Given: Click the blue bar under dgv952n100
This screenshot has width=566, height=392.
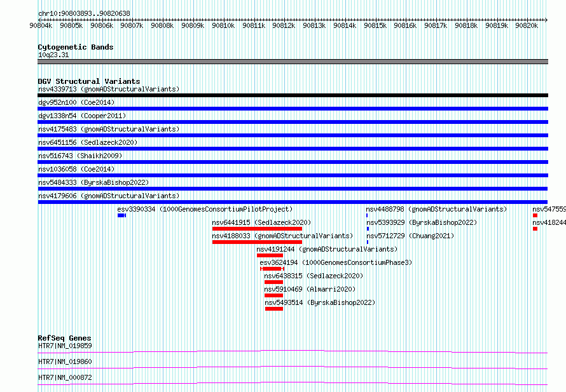Looking at the screenshot, I should [x=293, y=109].
